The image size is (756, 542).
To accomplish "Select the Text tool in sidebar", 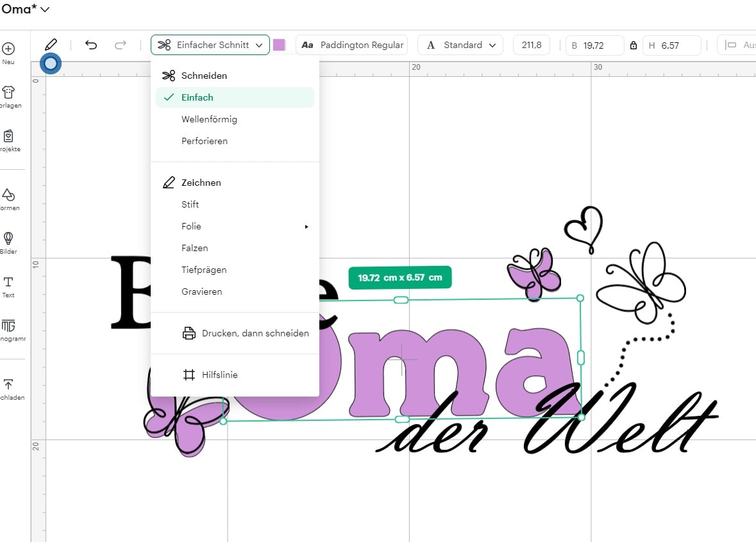I will [x=8, y=283].
